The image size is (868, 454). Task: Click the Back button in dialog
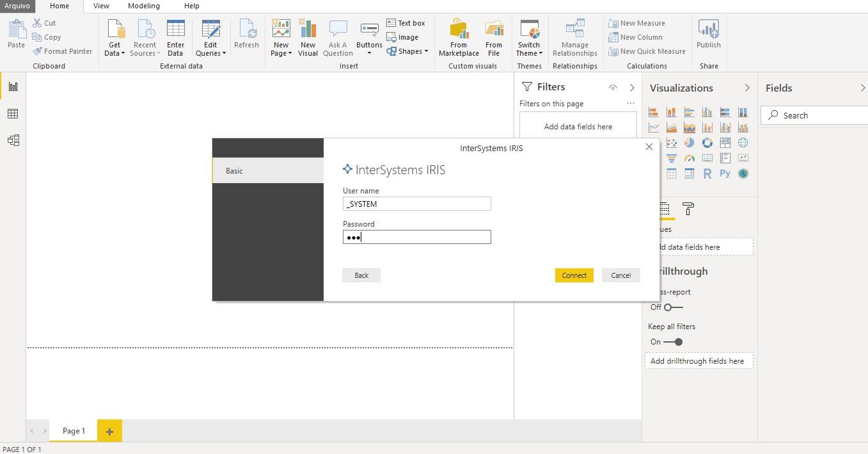[361, 275]
